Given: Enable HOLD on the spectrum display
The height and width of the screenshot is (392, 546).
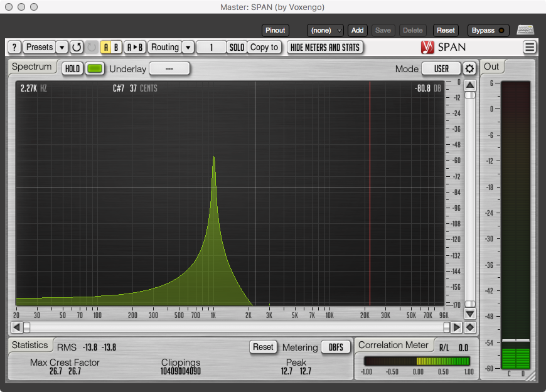Looking at the screenshot, I should click(x=72, y=68).
